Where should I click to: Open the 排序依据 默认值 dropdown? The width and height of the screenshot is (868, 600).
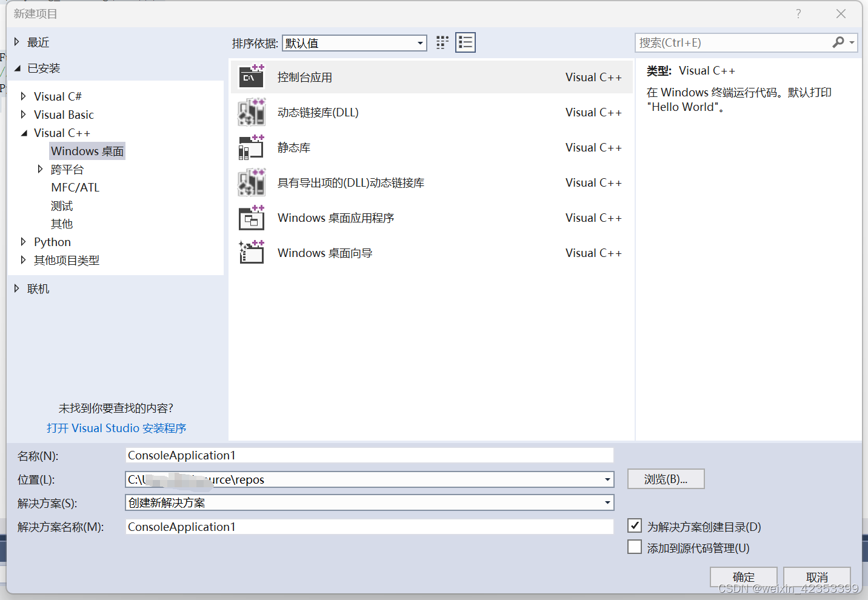[x=355, y=43]
